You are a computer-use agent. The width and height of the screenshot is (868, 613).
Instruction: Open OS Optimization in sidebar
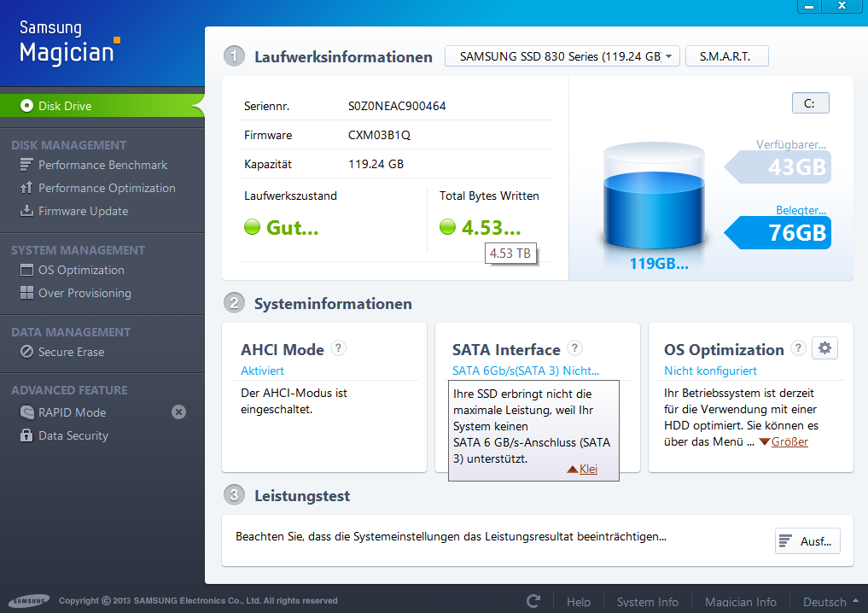[81, 271]
